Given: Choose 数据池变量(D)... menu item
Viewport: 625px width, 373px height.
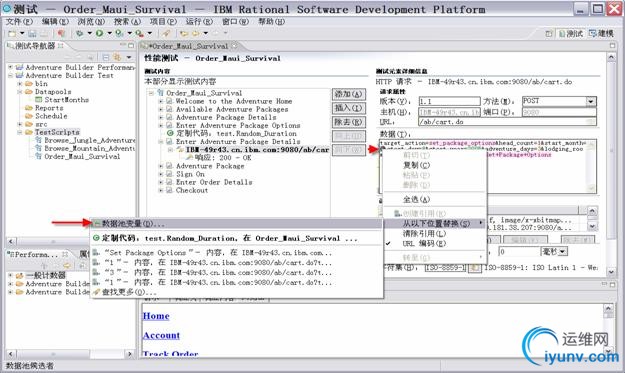Looking at the screenshot, I should (236, 224).
